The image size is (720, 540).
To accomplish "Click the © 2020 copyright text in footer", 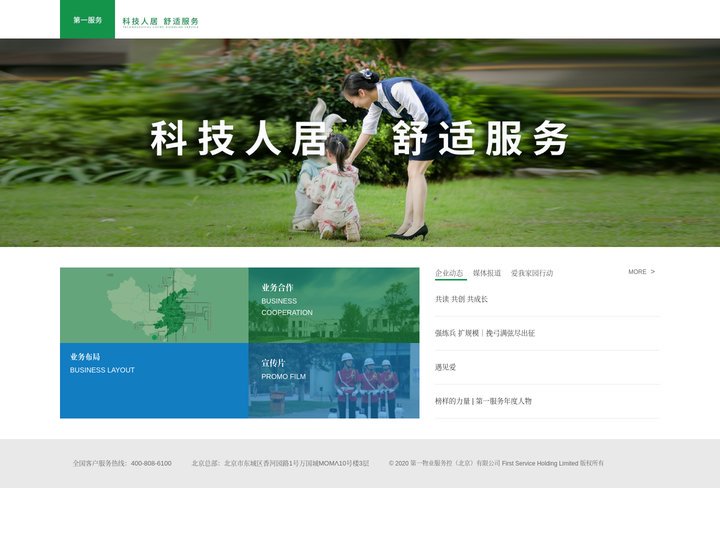I will click(x=496, y=463).
